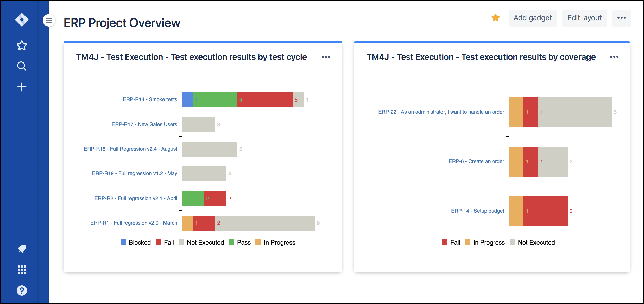Screen dimensions: 644x304
Task: Open the coverage gadget options menu
Action: coord(614,57)
